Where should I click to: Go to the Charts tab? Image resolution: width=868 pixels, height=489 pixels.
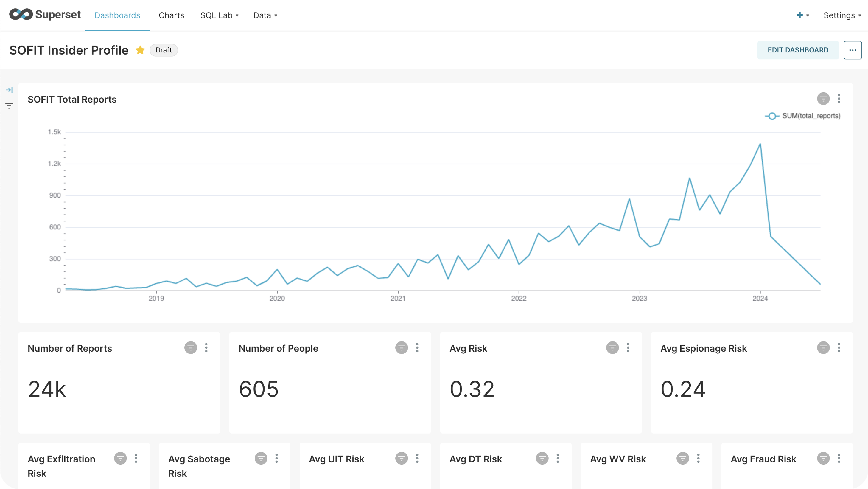pyautogui.click(x=171, y=15)
